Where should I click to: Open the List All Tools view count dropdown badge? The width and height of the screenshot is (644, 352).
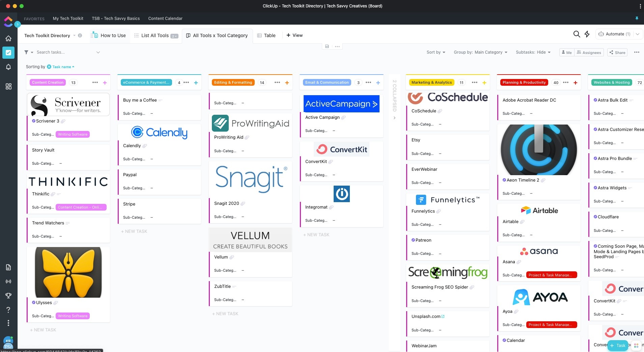(x=174, y=36)
